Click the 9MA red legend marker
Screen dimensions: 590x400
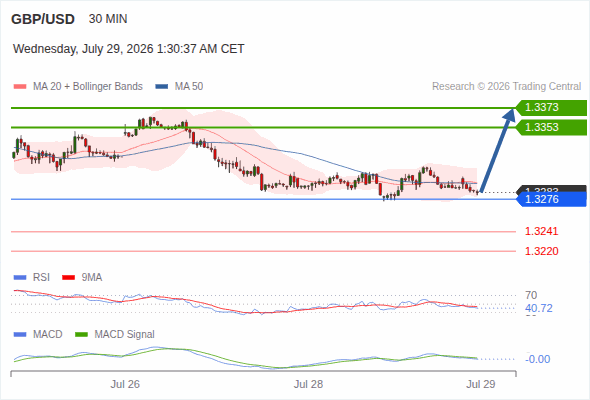[68, 278]
